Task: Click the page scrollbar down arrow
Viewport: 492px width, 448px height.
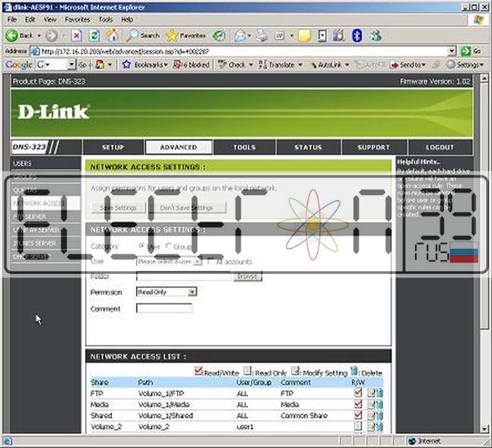Action: (485, 428)
